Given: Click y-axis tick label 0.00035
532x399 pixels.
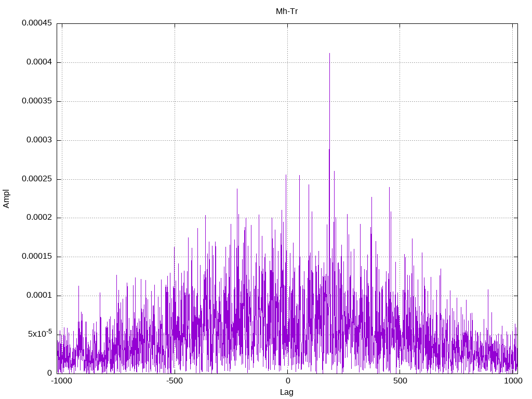Looking at the screenshot, I should (x=37, y=101).
